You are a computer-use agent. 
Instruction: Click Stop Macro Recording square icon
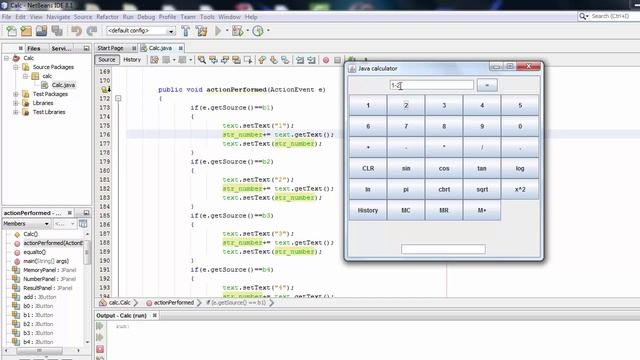tap(337, 60)
